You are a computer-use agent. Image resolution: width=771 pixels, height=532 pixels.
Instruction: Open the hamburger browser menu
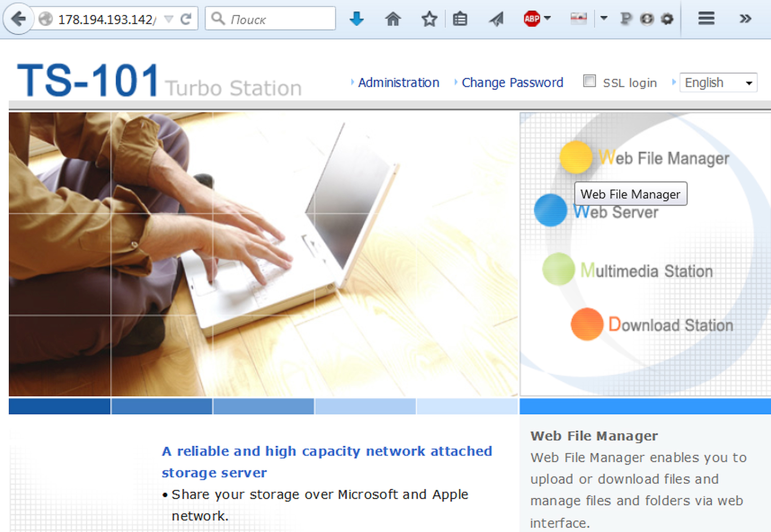[706, 19]
